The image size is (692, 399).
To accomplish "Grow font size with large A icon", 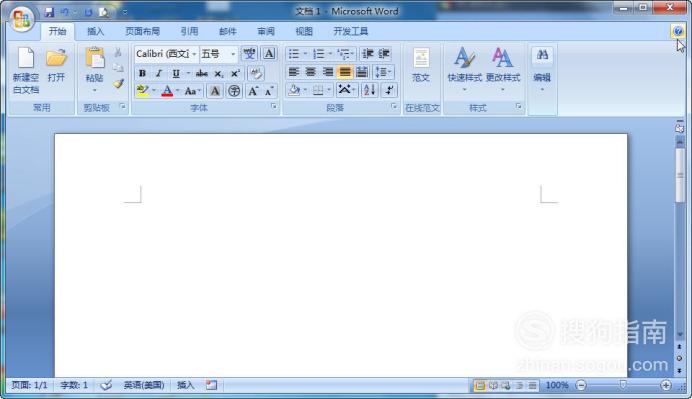I will point(253,91).
